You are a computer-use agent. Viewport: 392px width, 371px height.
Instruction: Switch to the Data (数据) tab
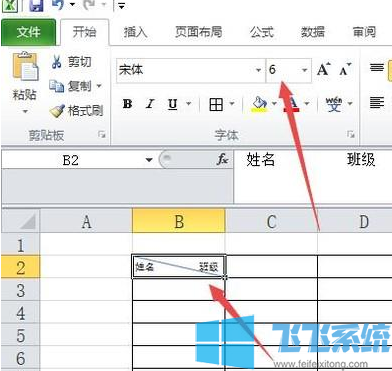[313, 32]
